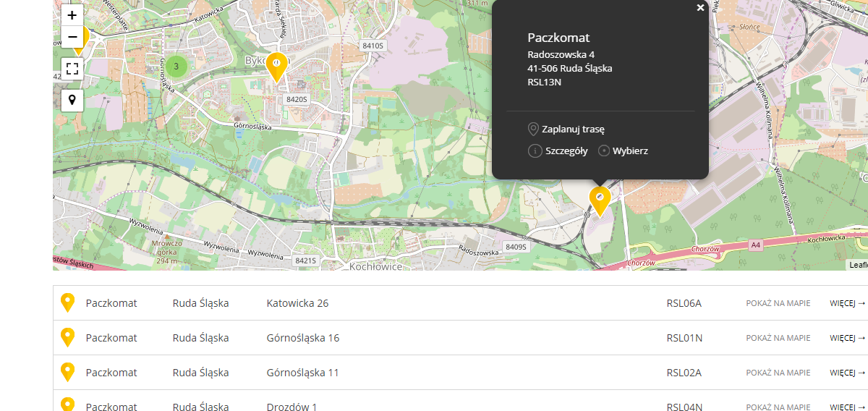
Task: Show Górnośląska 16 locker on map
Action: tap(778, 338)
